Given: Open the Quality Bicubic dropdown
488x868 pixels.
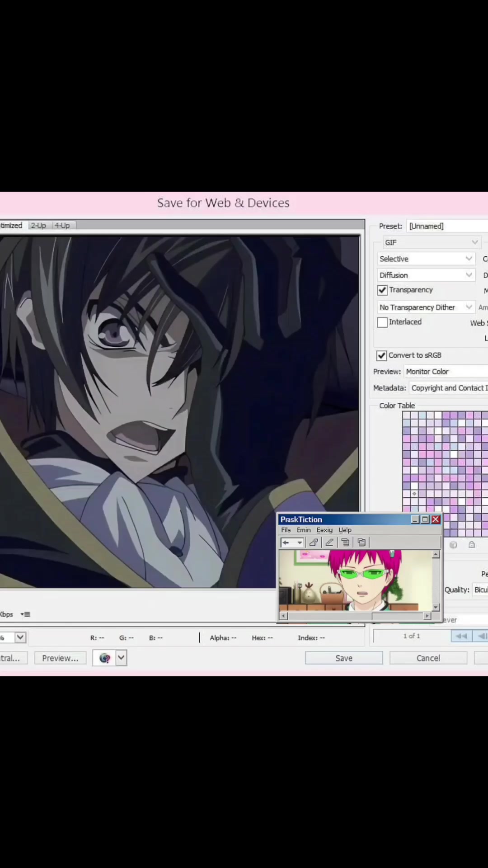Looking at the screenshot, I should [x=480, y=590].
